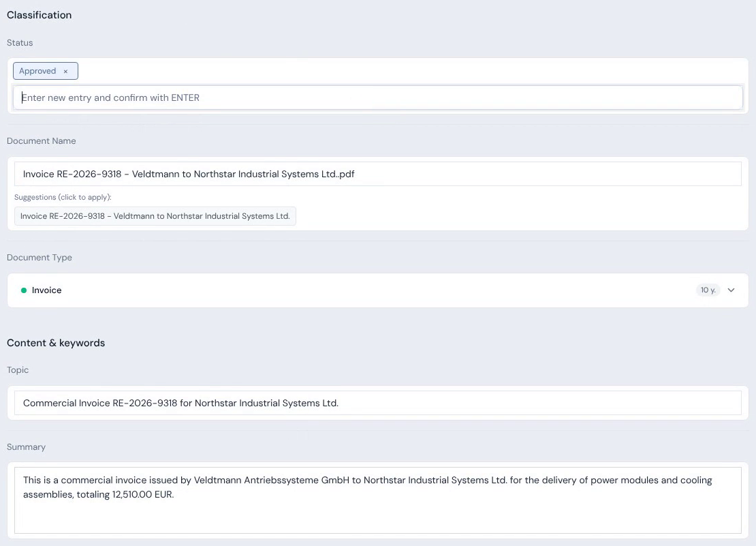Click the Topic field label
756x546 pixels.
tap(18, 370)
